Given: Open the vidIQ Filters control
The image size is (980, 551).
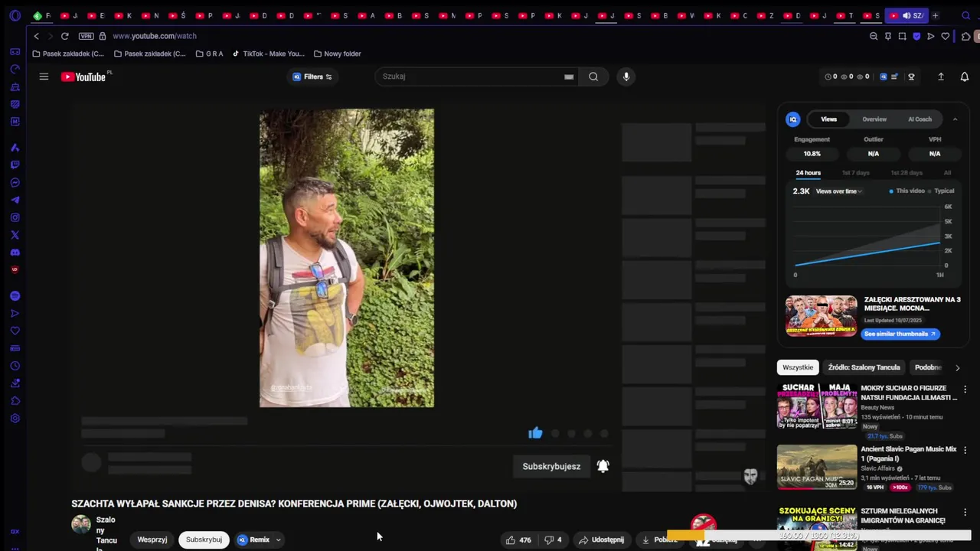Looking at the screenshot, I should (x=312, y=77).
